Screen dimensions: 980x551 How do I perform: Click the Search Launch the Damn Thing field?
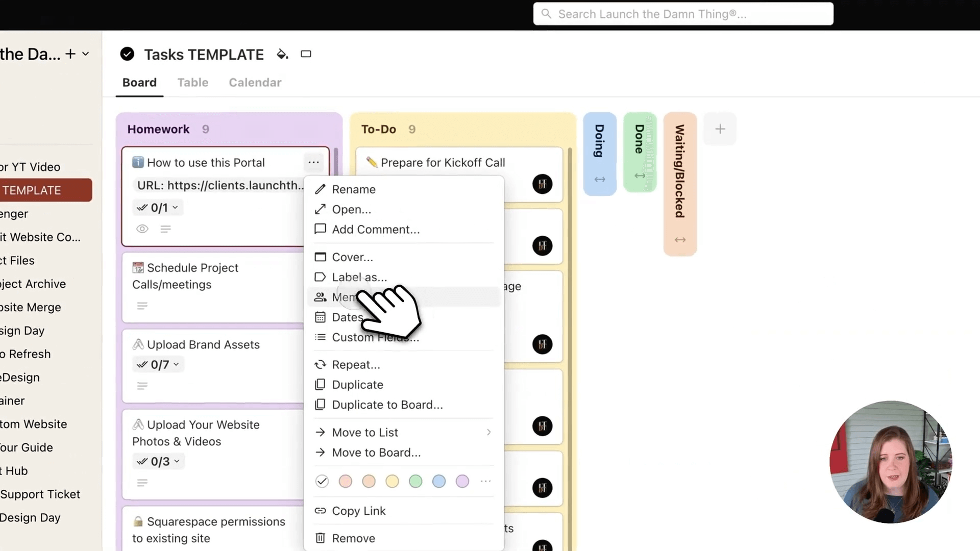683,14
